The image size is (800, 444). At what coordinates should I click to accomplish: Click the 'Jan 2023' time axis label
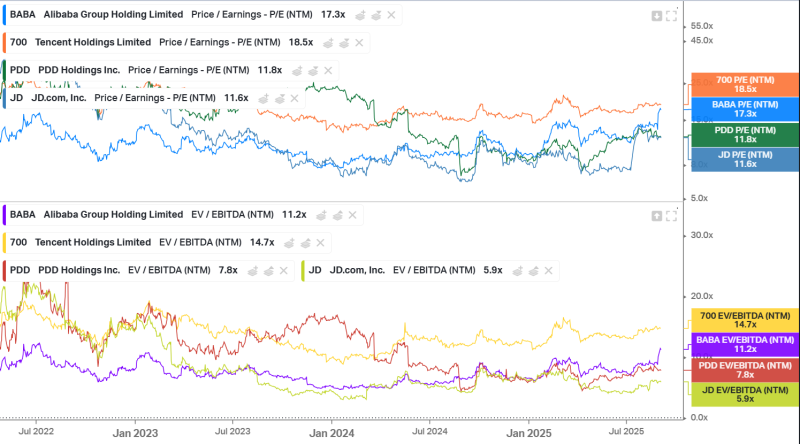(135, 433)
